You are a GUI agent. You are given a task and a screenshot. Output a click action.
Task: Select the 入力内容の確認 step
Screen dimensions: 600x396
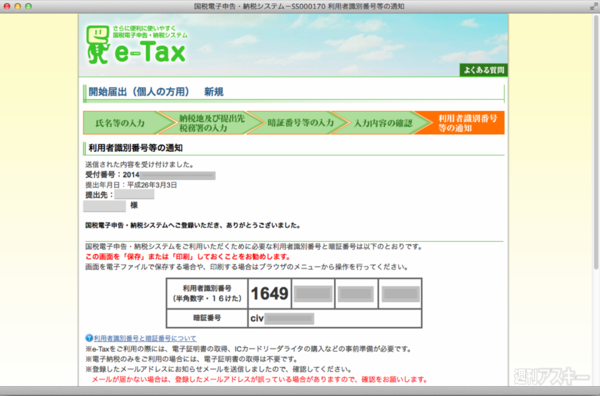pyautogui.click(x=383, y=123)
